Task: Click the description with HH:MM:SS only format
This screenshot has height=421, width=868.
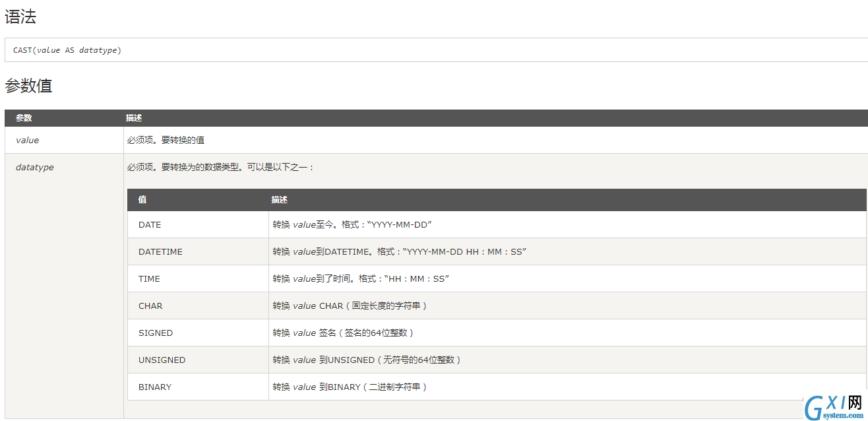Action: pyautogui.click(x=361, y=278)
